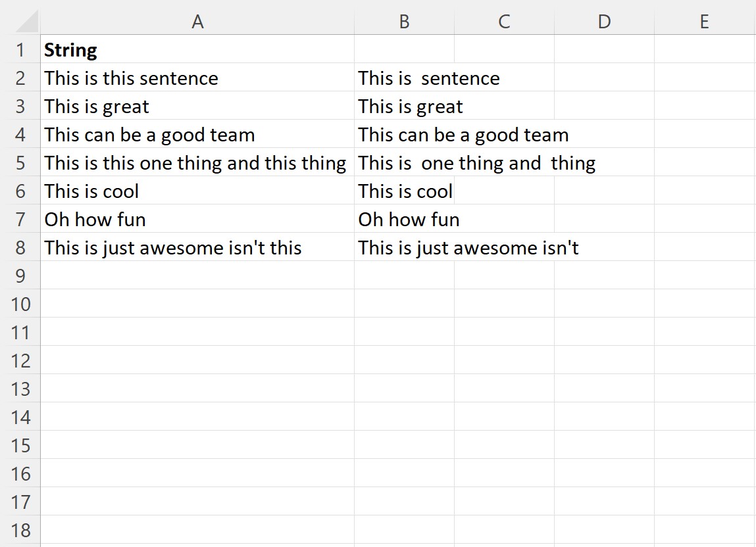
Task: Select empty cell C2
Action: pos(503,78)
